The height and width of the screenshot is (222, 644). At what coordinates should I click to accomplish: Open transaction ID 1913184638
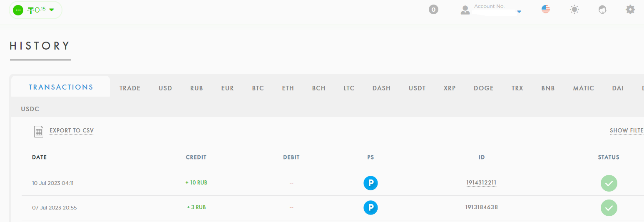point(481,207)
